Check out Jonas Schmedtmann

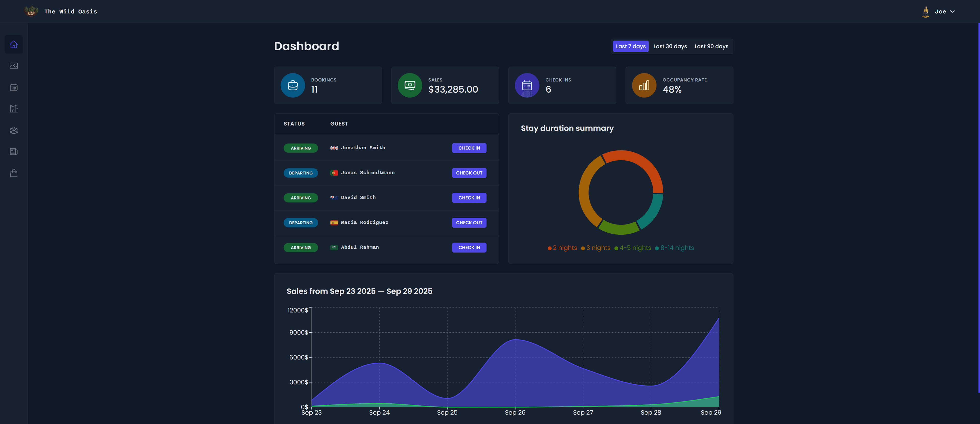point(469,173)
